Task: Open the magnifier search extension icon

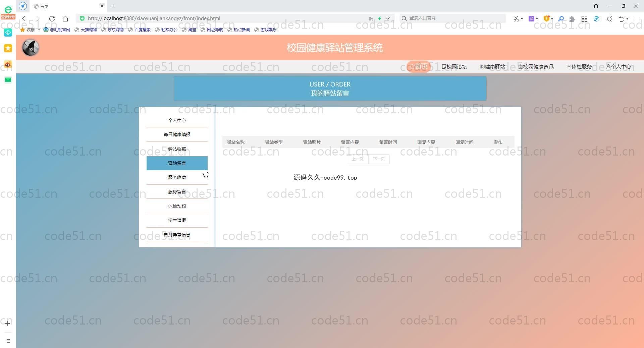Action: (561, 19)
